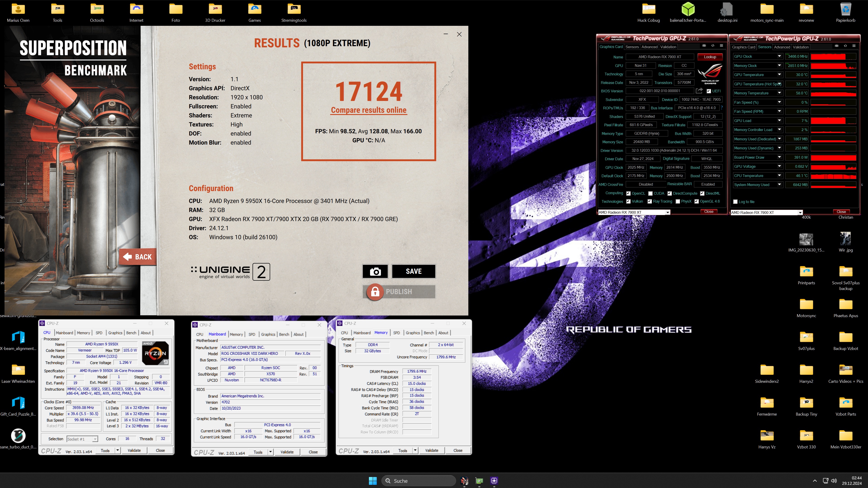Click the Lookup button in GPU-Z
868x488 pixels.
click(x=710, y=57)
